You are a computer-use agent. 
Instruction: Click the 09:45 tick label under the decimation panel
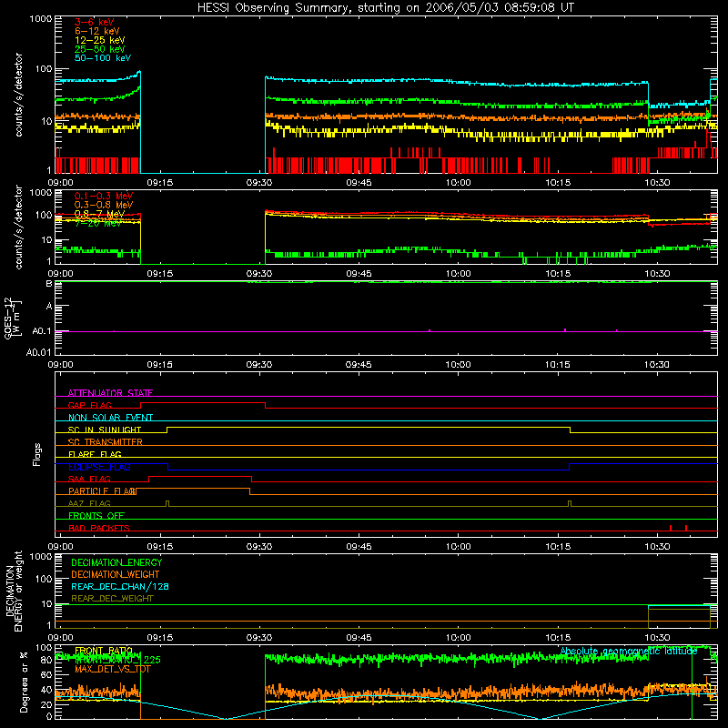(359, 638)
